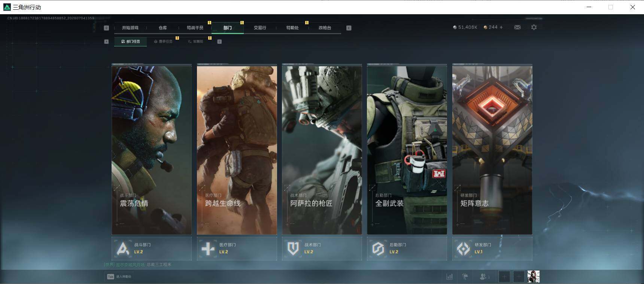The height and width of the screenshot is (284, 644).
Task: Click the E key next-tab icon
Action: pyautogui.click(x=349, y=28)
